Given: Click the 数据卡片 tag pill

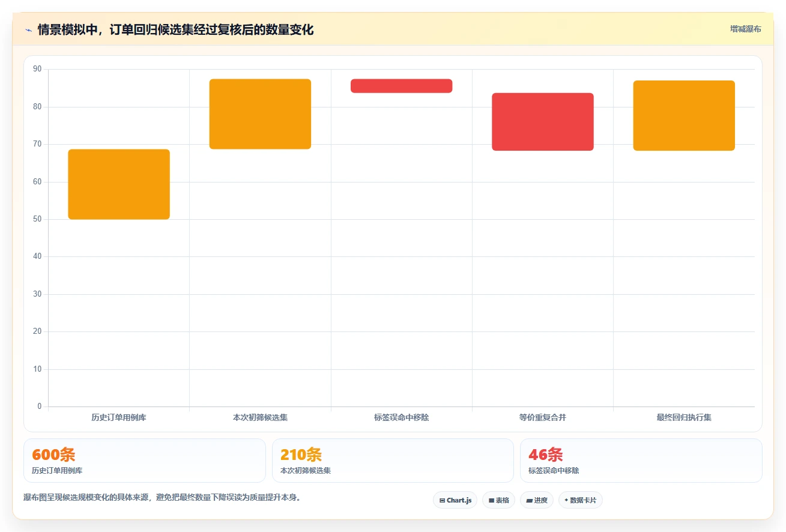Looking at the screenshot, I should click(x=580, y=500).
